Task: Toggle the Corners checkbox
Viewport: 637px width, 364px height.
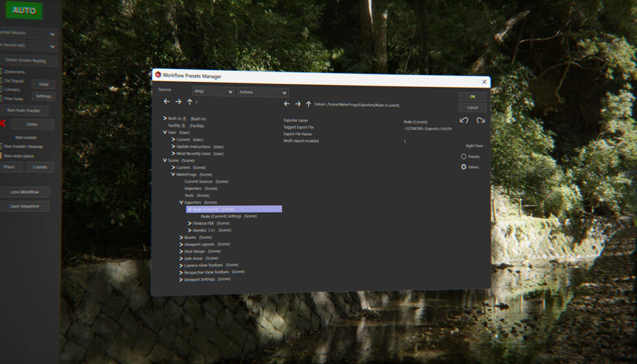Action: point(1,90)
